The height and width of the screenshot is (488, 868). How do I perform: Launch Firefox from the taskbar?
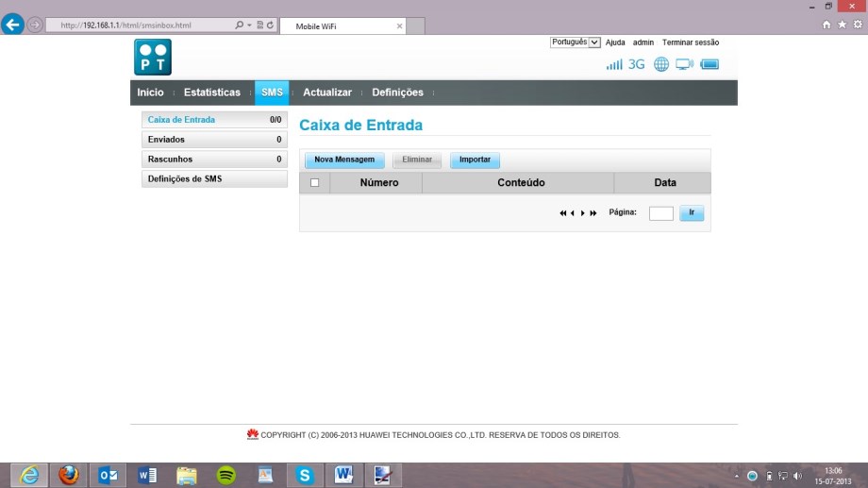click(x=68, y=476)
